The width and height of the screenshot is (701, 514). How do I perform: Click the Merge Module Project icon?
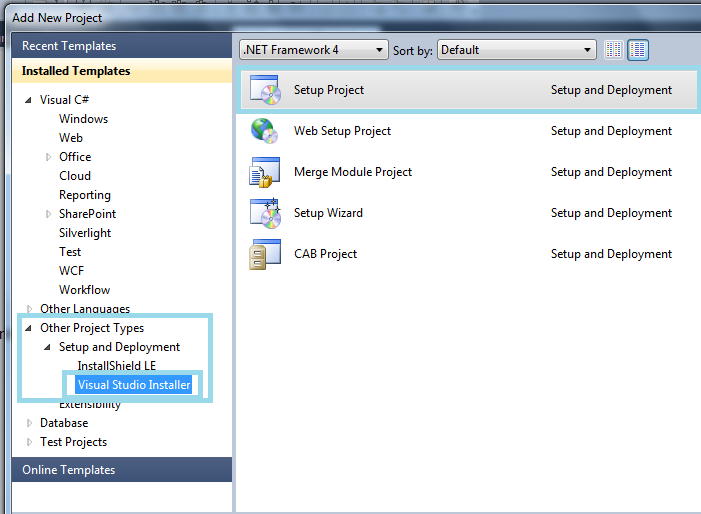[x=265, y=172]
